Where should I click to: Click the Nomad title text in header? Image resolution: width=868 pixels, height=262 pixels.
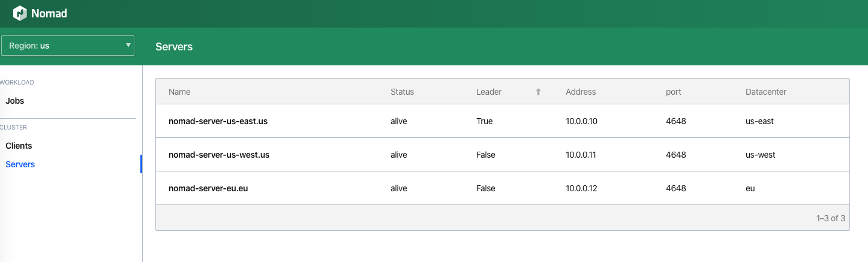coord(49,13)
